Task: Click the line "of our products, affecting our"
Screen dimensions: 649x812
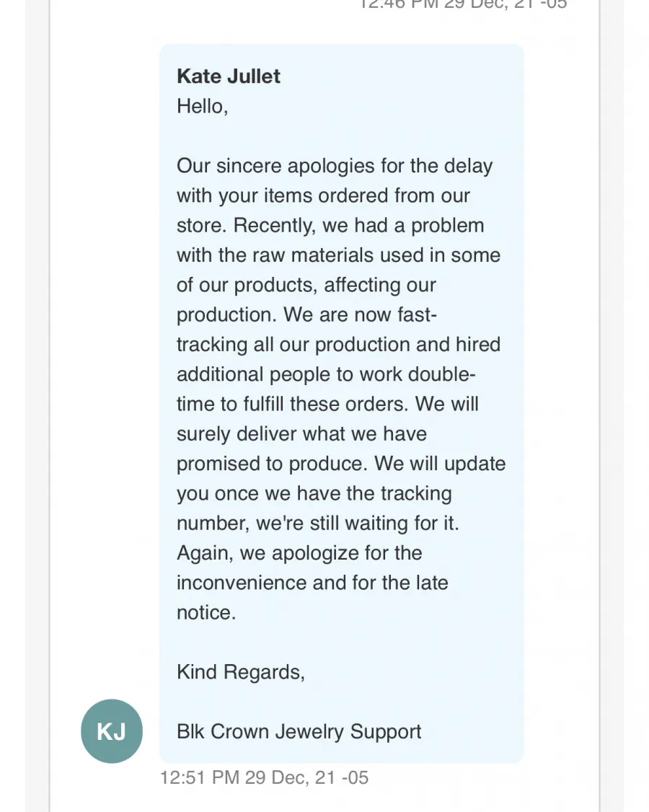Action: coord(306,286)
